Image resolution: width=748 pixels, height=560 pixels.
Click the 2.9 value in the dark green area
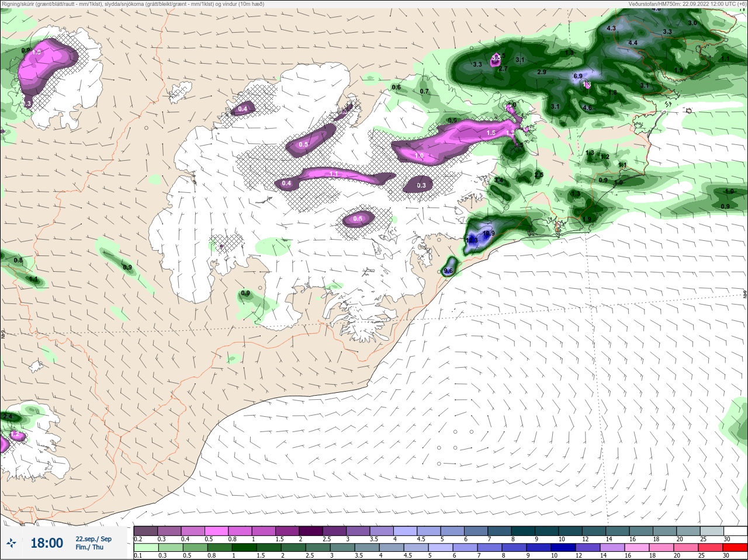pyautogui.click(x=541, y=72)
